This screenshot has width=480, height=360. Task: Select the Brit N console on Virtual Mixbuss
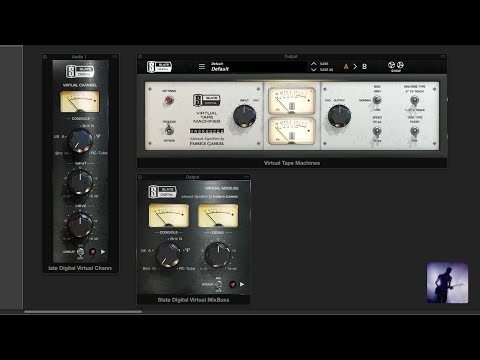pos(176,239)
